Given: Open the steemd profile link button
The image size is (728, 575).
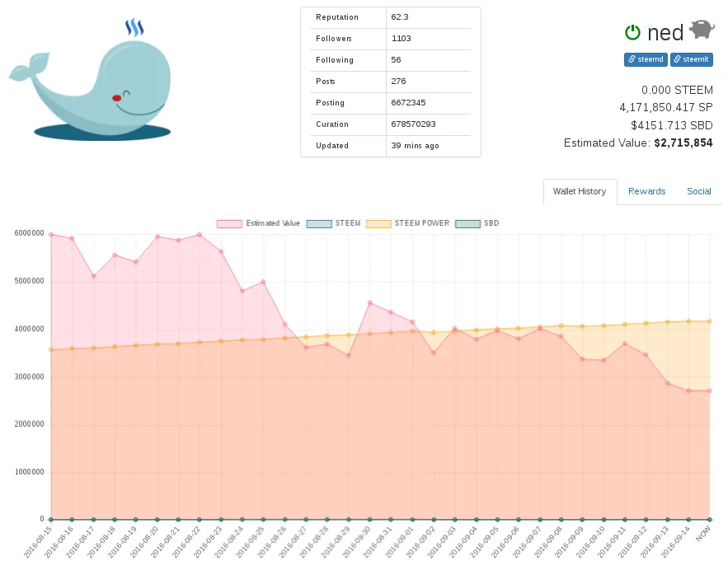Looking at the screenshot, I should [x=646, y=59].
